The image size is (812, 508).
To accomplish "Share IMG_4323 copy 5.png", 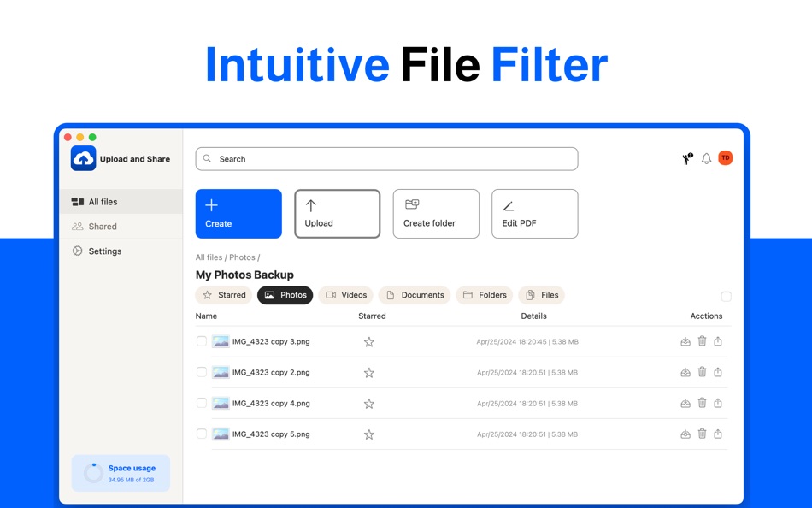I will pos(718,434).
